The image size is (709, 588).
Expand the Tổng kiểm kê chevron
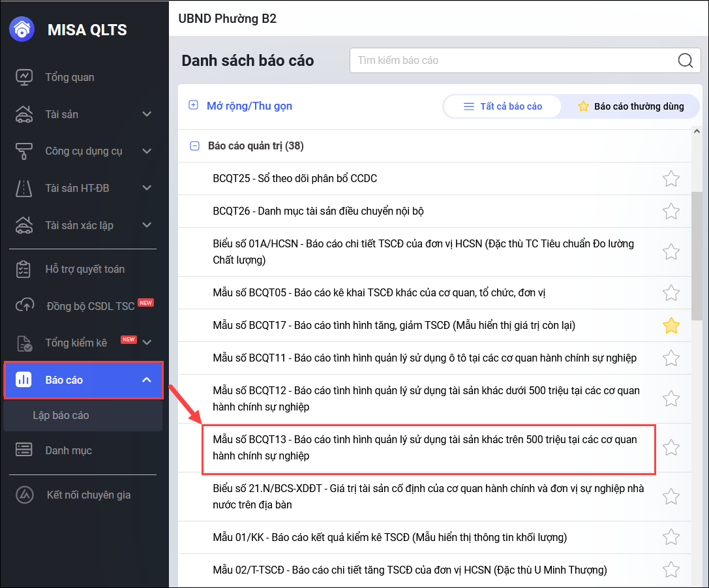147,343
